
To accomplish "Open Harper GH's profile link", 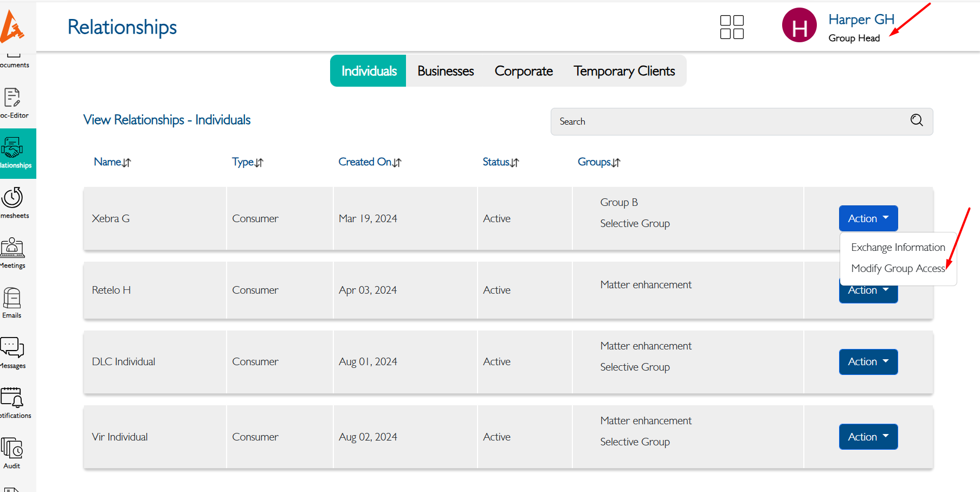I will [x=861, y=20].
